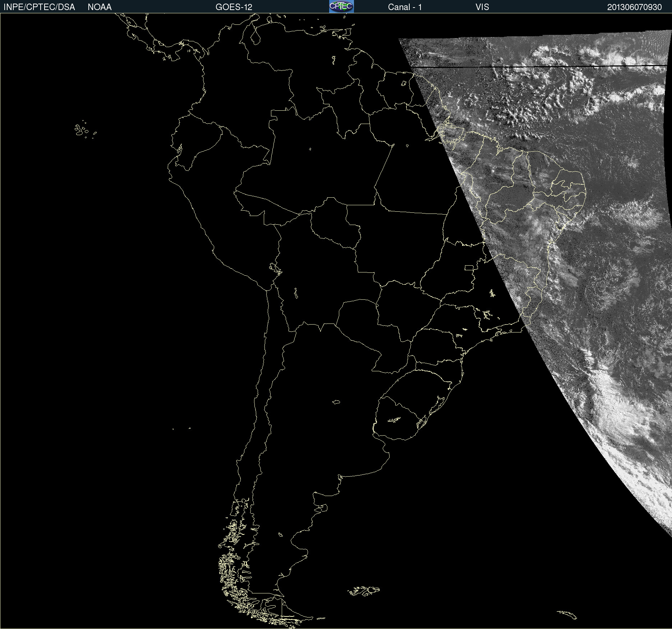Screen dimensions: 672x629
Task: Select the GOES-12 satellite label
Action: click(234, 7)
